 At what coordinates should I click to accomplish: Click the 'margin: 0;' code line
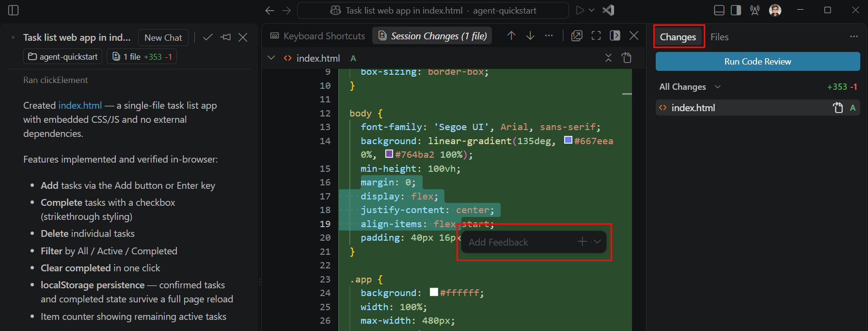pyautogui.click(x=388, y=182)
